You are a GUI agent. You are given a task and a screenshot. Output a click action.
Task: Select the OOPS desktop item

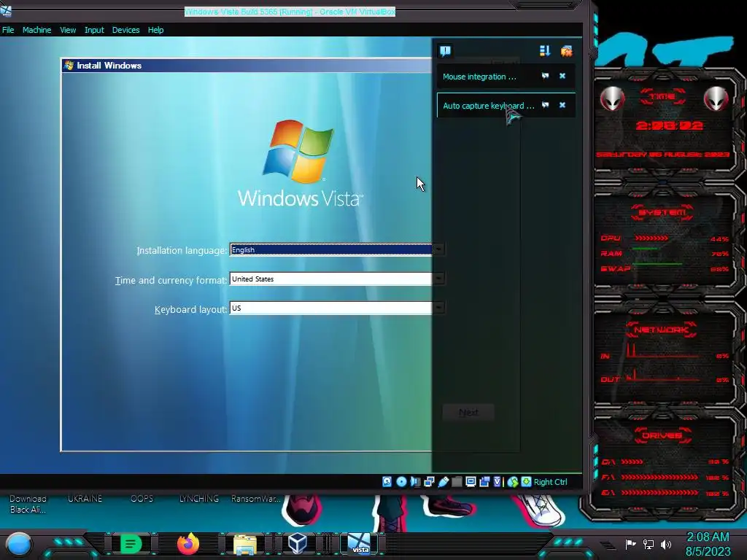pos(142,499)
